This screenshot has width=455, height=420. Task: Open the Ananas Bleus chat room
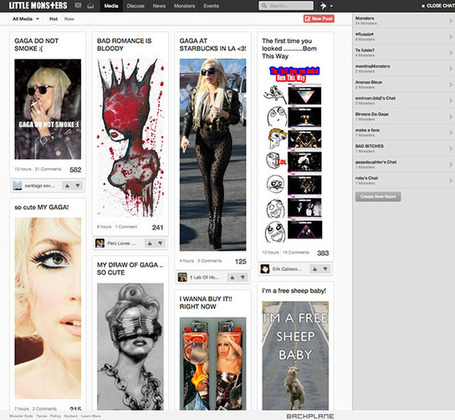point(404,85)
